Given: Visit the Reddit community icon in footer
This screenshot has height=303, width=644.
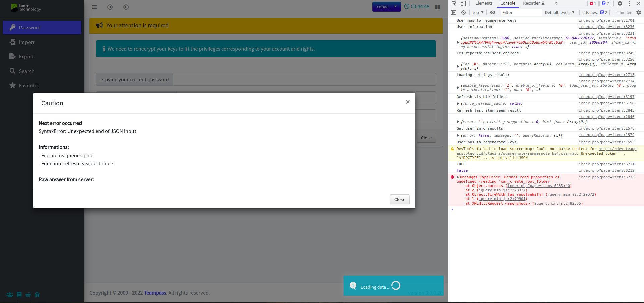Looking at the screenshot, I should pos(28,295).
